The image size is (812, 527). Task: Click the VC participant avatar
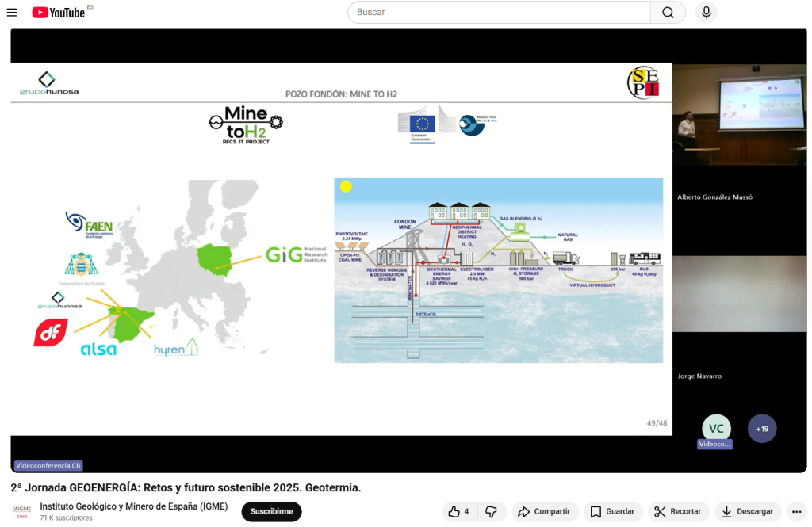[716, 429]
